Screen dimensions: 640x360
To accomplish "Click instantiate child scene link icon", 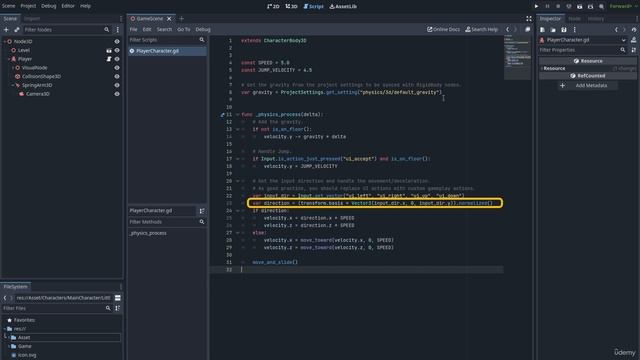I will pyautogui.click(x=17, y=29).
